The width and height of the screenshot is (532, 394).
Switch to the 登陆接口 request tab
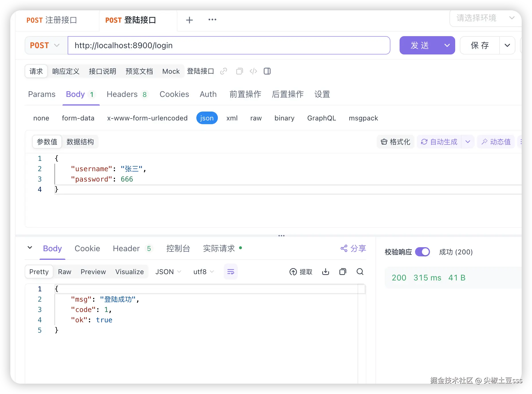point(131,20)
